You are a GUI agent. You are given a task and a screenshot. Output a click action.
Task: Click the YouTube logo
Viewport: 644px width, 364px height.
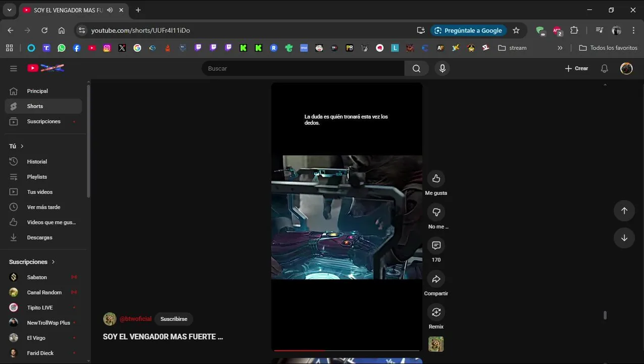(45, 68)
